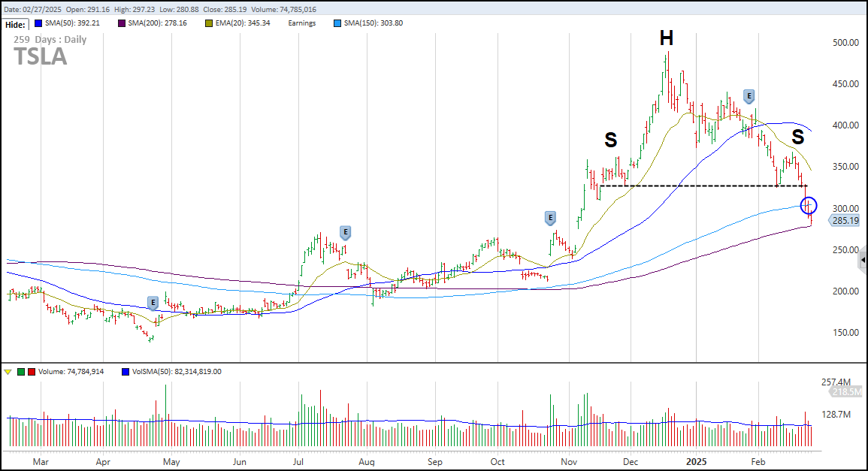Toggle the SMA(50): 392.21 legend label

pos(72,23)
